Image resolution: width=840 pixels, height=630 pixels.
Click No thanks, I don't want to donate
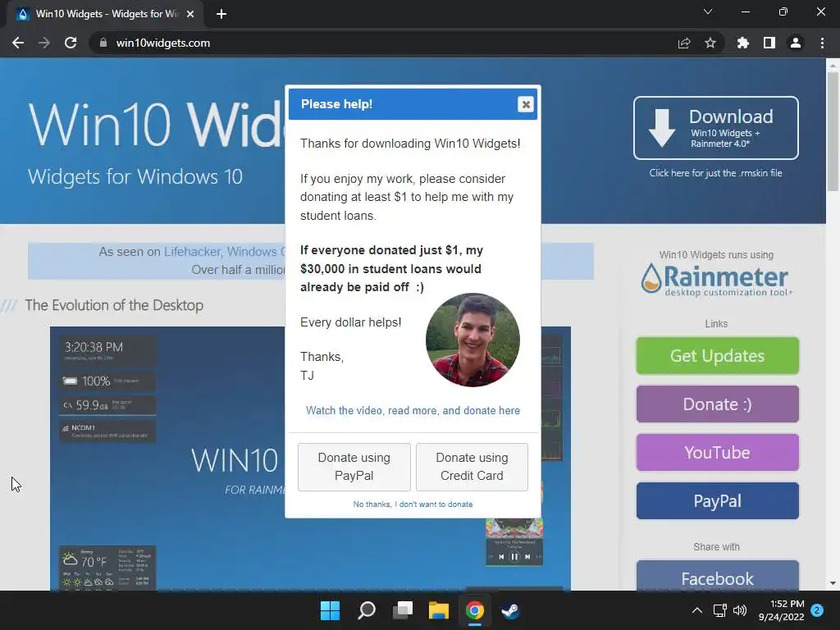413,504
